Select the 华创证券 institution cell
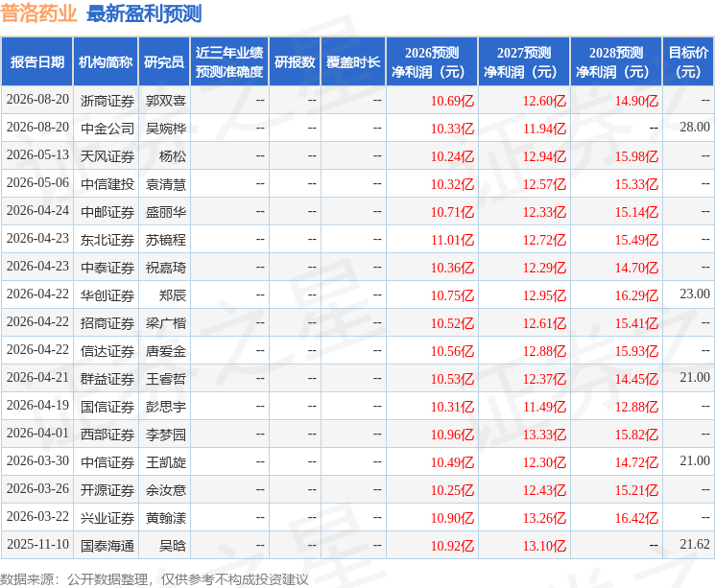The image size is (715, 588). pyautogui.click(x=107, y=295)
